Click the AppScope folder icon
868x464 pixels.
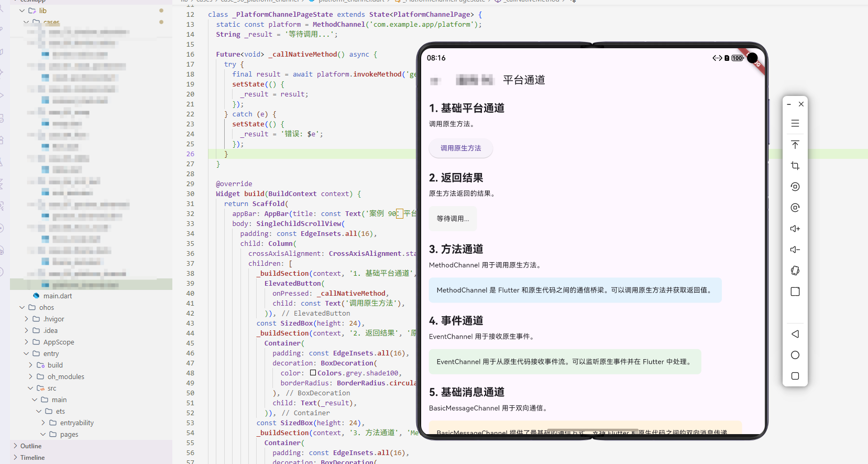tap(36, 342)
